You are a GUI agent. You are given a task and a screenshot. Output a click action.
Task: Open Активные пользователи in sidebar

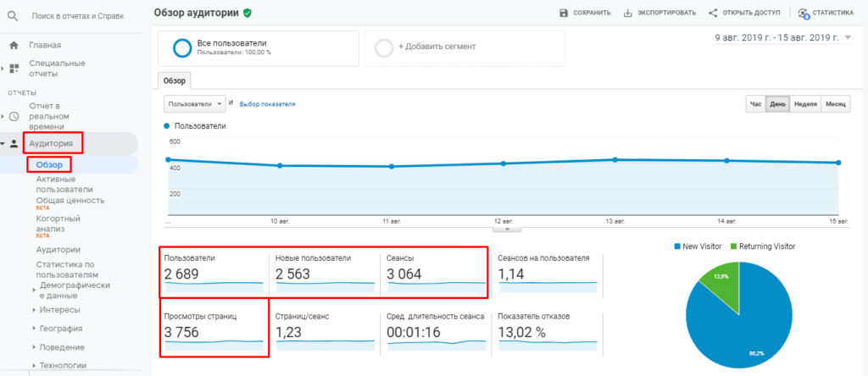point(64,184)
